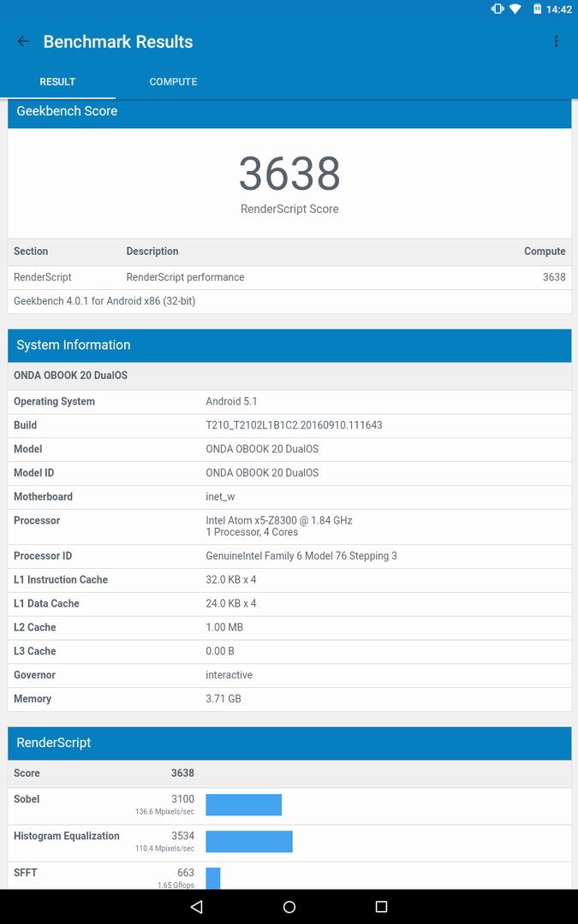Screen dimensions: 578x924
Task: Tap the Governor row label
Action: tap(34, 675)
